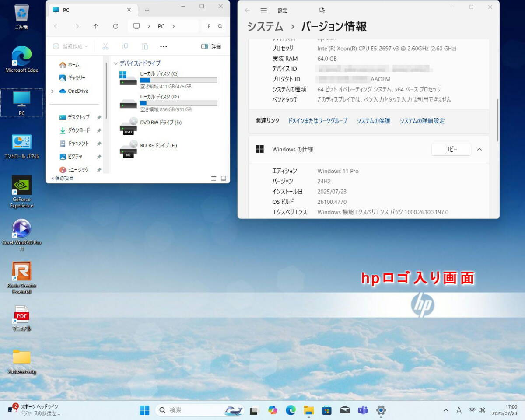
Task: Open システムの詳細設定 link
Action: point(422,121)
